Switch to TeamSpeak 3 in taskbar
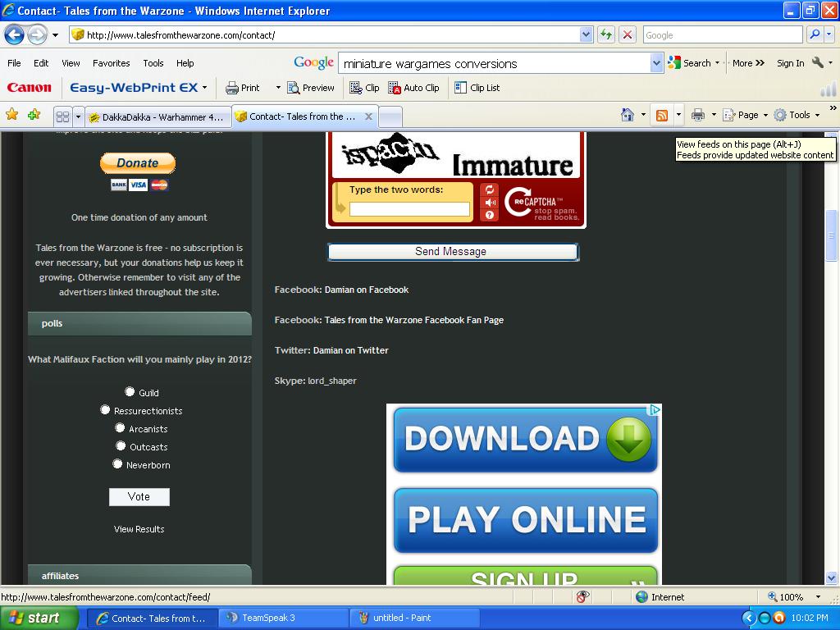Image resolution: width=840 pixels, height=630 pixels. pyautogui.click(x=282, y=618)
